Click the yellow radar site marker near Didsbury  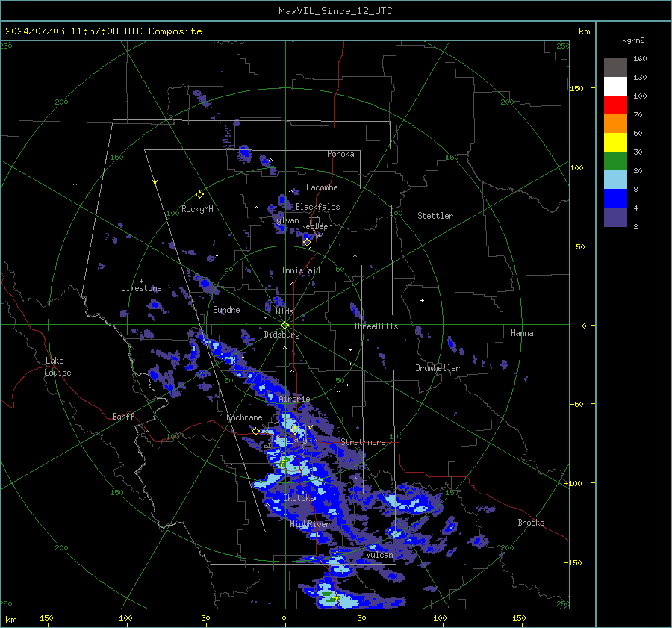click(285, 326)
